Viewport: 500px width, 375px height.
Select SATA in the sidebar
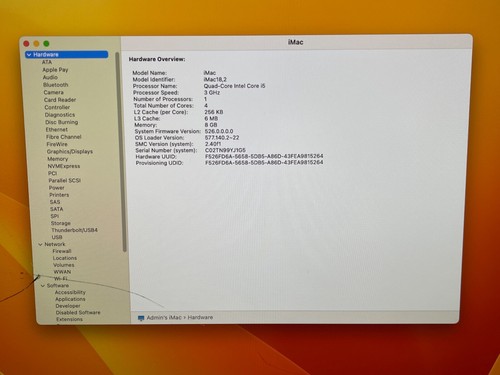click(56, 209)
